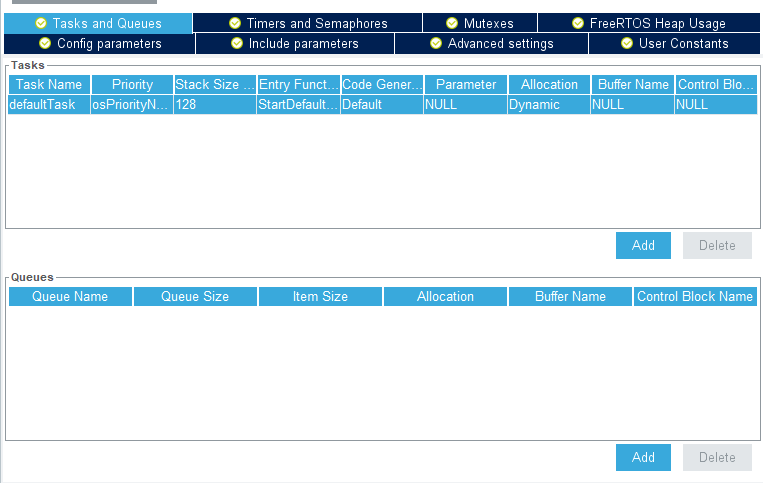The image size is (763, 483).
Task: Click the Stack Size column header
Action: point(215,85)
